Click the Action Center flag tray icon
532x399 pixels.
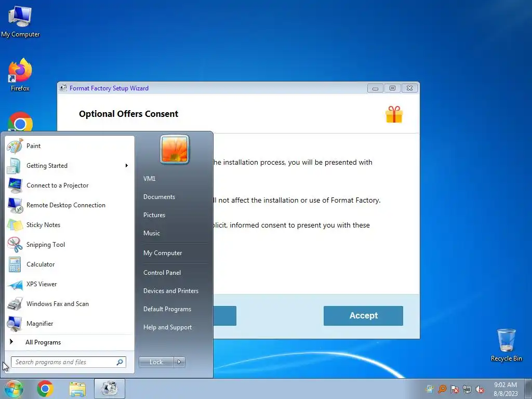click(x=455, y=389)
